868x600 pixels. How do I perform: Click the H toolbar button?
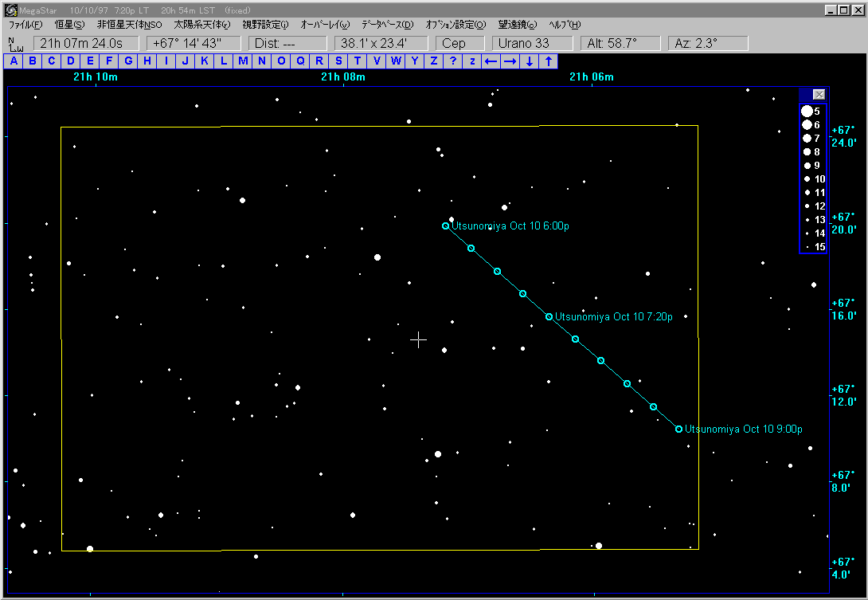pyautogui.click(x=147, y=61)
